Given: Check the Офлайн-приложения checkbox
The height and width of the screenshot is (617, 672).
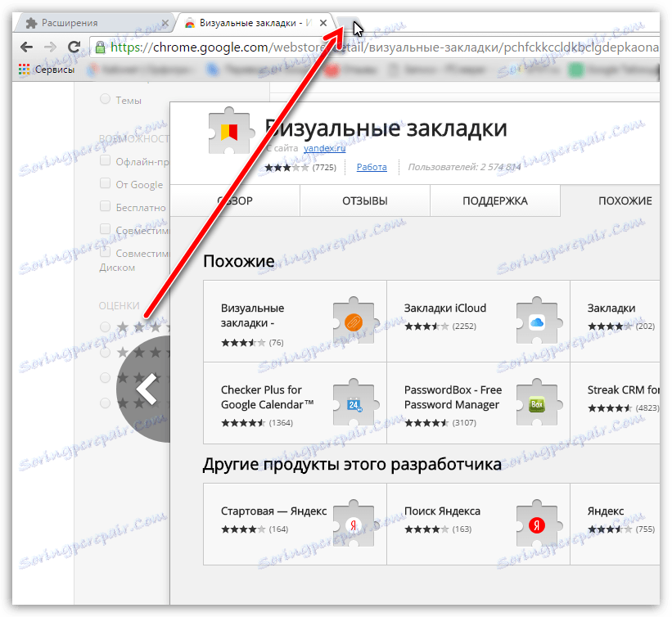Looking at the screenshot, I should pos(105,160).
